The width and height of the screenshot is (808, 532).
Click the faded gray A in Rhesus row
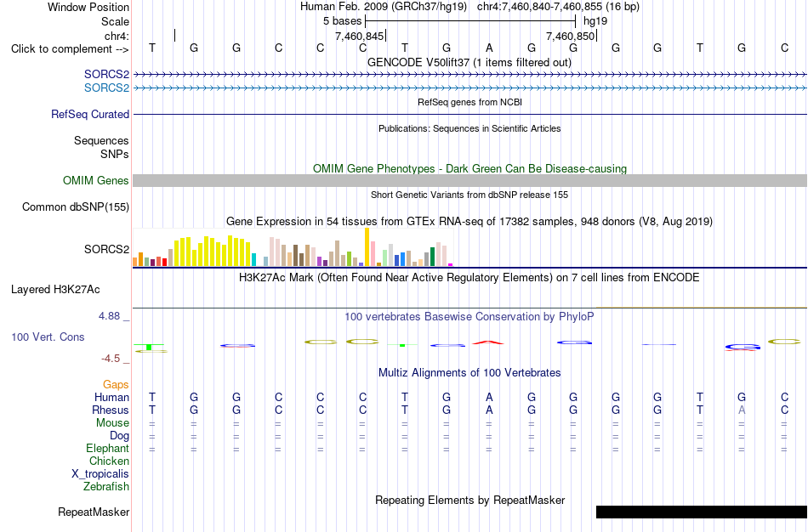[742, 410]
